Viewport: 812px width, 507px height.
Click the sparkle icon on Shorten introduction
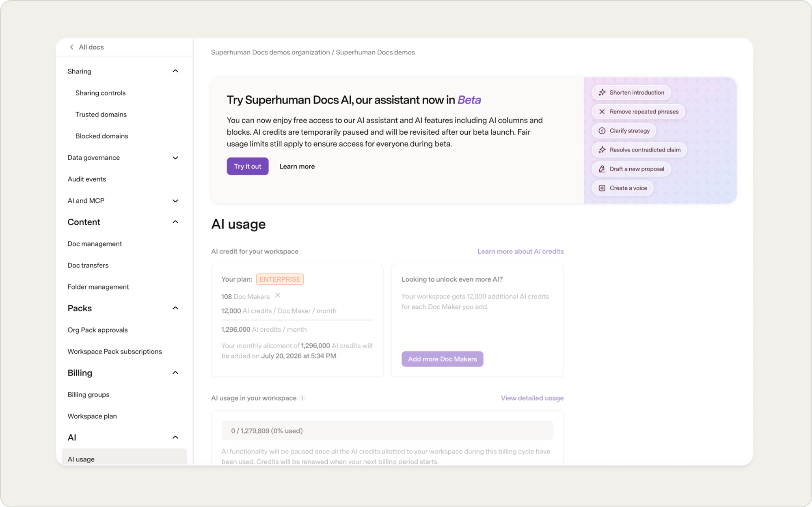(x=602, y=93)
